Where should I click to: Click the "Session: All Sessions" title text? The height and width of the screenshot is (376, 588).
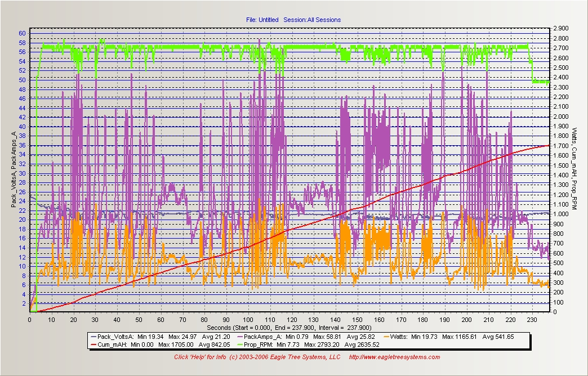pos(312,20)
